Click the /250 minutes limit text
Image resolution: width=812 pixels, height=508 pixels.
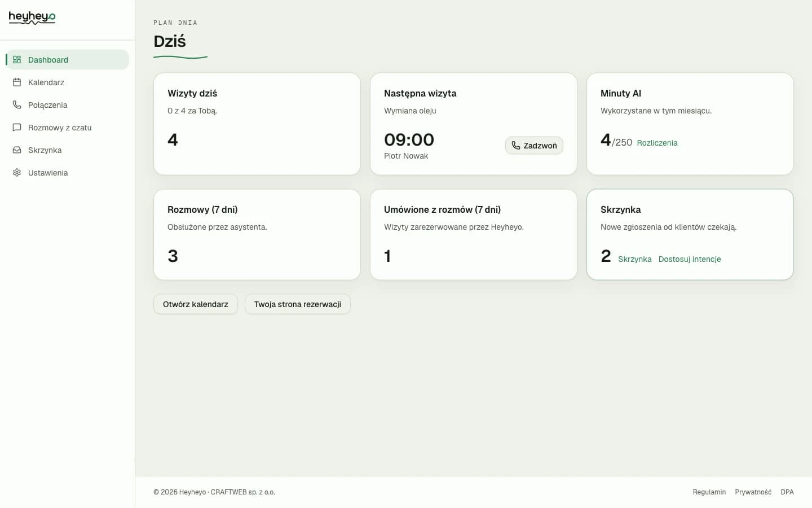(x=622, y=142)
